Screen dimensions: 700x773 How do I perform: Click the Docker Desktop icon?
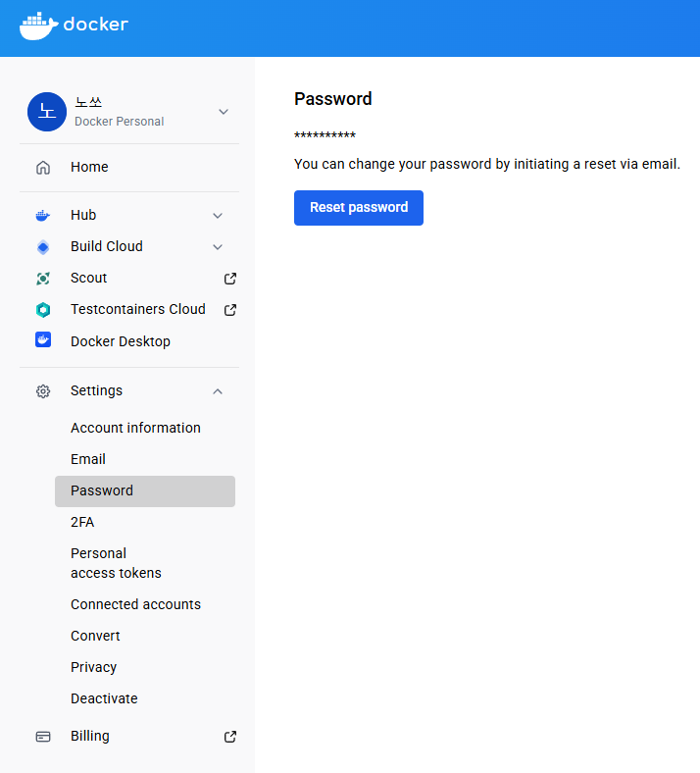tap(43, 339)
